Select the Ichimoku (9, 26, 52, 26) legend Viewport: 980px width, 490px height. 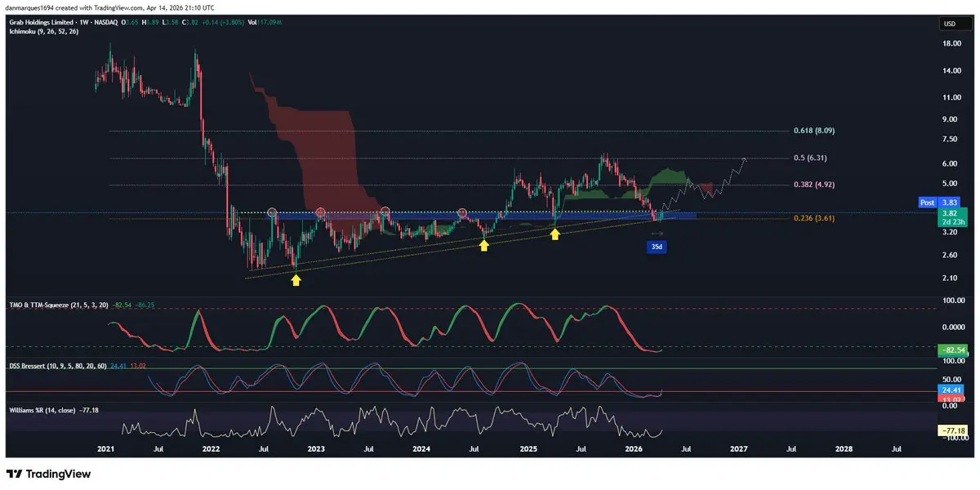tap(42, 32)
